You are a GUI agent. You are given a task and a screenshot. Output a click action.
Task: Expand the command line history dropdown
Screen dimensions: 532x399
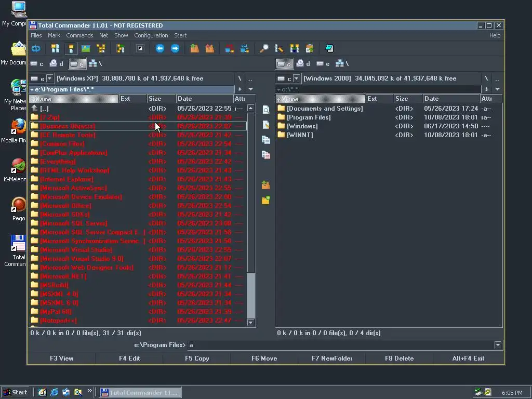[498, 345]
